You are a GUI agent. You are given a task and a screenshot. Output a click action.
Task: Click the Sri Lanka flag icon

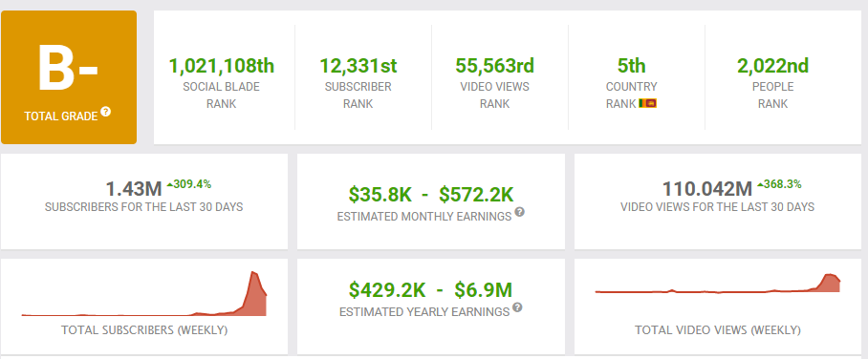pos(647,103)
